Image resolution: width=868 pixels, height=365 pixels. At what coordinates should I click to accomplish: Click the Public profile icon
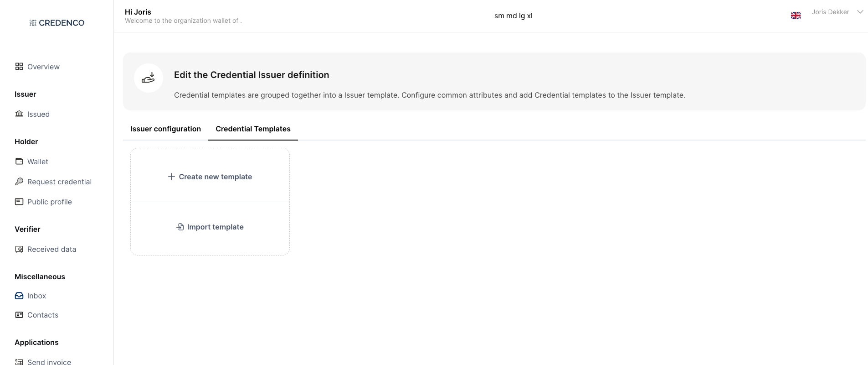(19, 202)
